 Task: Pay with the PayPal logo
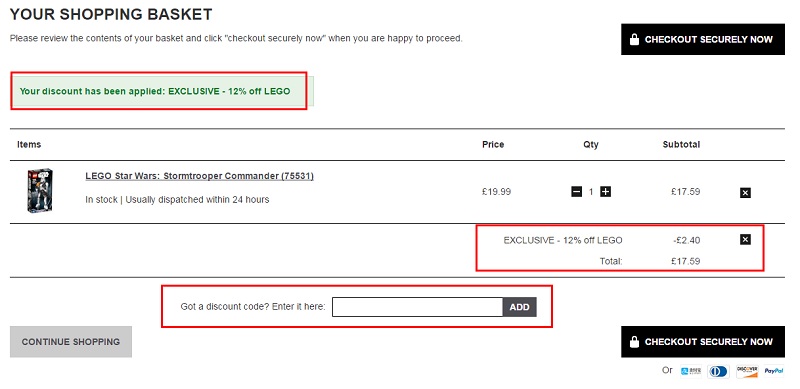(x=773, y=371)
